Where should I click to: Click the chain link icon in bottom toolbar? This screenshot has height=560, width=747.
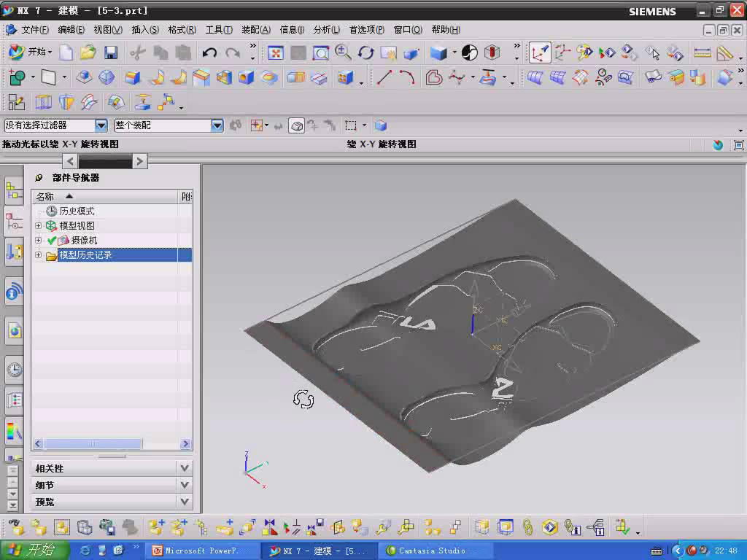(x=527, y=527)
